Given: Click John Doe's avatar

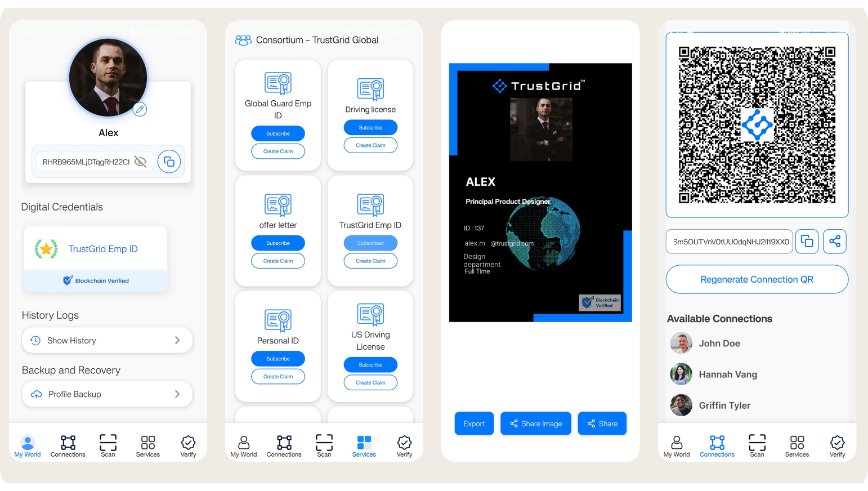Looking at the screenshot, I should (x=681, y=343).
